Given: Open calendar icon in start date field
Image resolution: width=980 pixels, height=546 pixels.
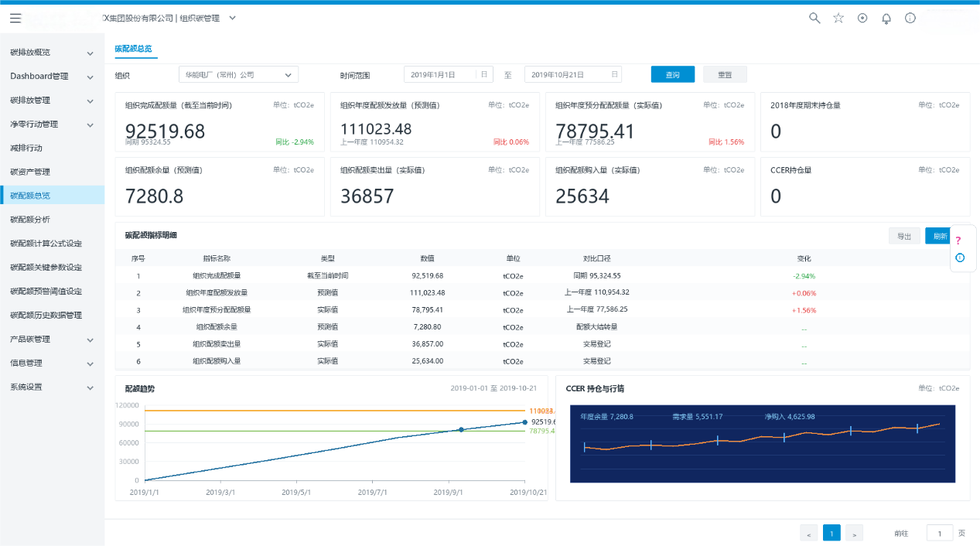Looking at the screenshot, I should (484, 74).
